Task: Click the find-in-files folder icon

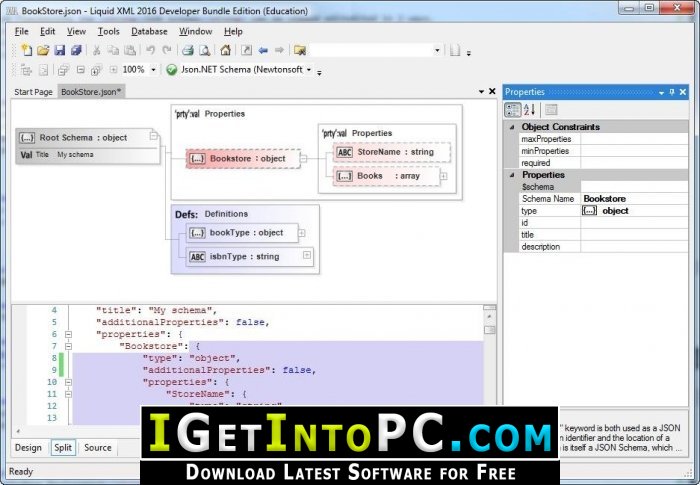Action: (300, 50)
